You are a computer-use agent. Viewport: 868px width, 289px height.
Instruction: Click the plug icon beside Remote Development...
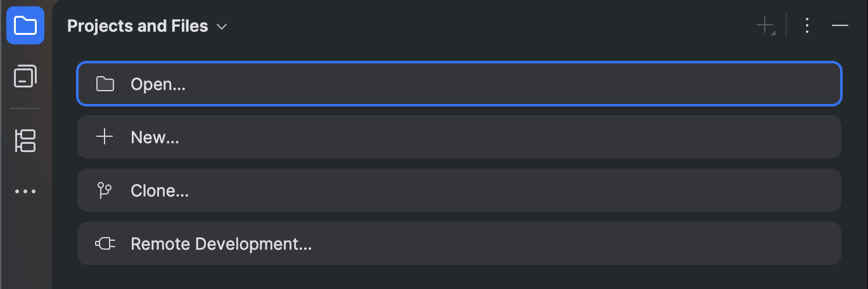(x=105, y=243)
